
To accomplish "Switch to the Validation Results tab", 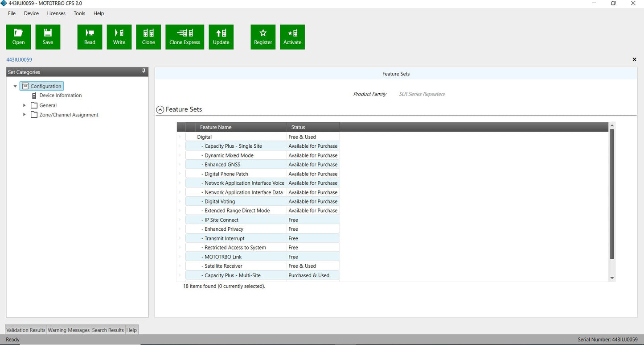I will [26, 330].
